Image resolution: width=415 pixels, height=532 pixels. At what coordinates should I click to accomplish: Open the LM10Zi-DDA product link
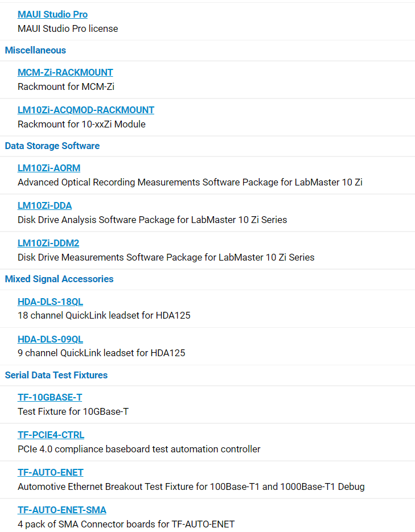pyautogui.click(x=45, y=205)
